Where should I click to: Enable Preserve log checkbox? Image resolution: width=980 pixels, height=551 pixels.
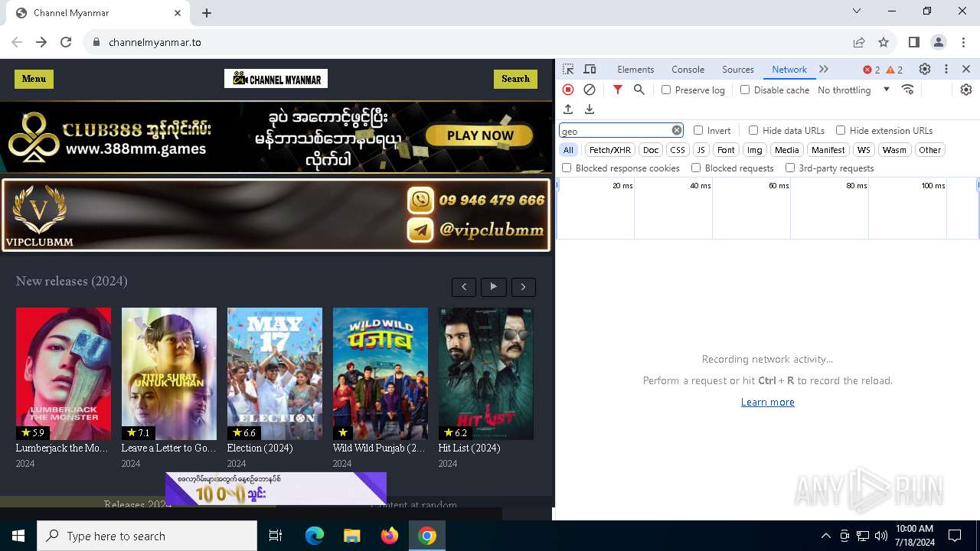coord(666,90)
